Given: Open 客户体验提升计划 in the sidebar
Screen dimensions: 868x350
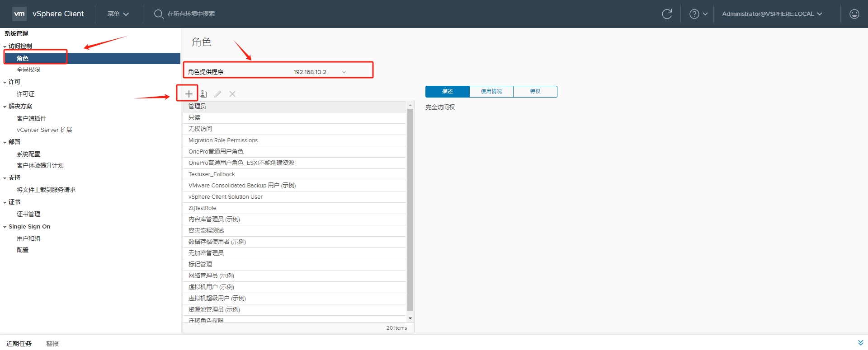Looking at the screenshot, I should 40,165.
